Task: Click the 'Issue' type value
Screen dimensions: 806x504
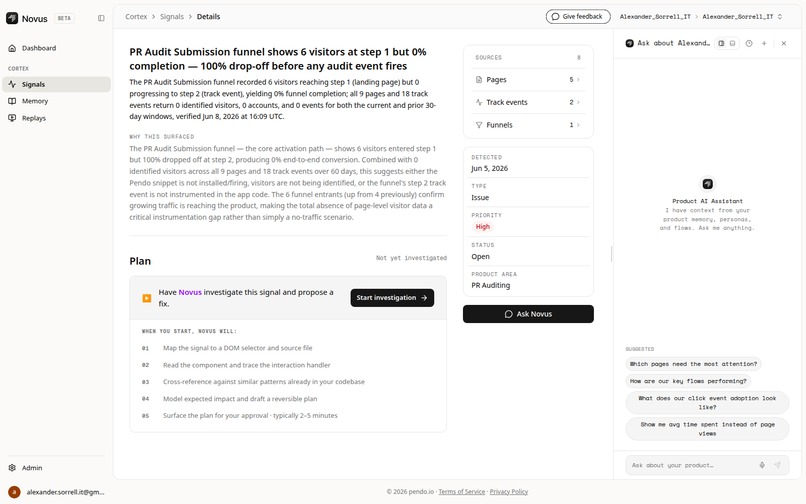Action: tap(480, 197)
